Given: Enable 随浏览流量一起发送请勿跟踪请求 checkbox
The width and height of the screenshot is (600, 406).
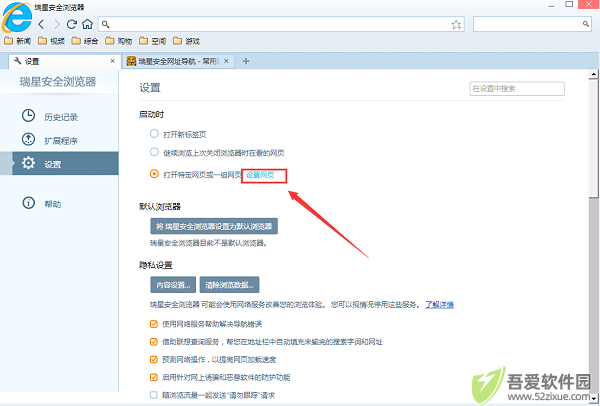Looking at the screenshot, I should pyautogui.click(x=153, y=395).
